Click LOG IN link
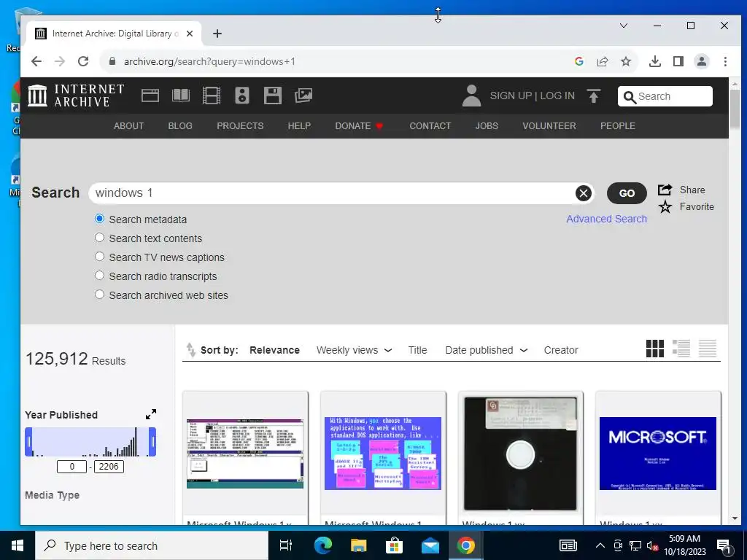 557,96
